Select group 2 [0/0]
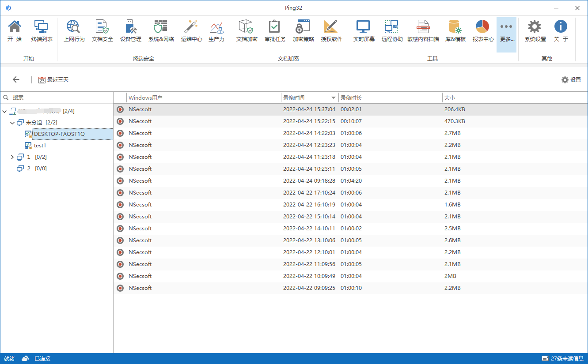 point(31,169)
